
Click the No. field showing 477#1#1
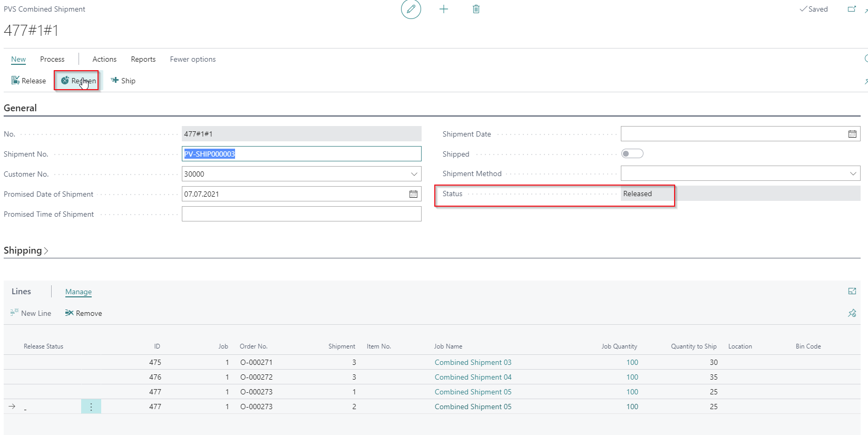(301, 134)
